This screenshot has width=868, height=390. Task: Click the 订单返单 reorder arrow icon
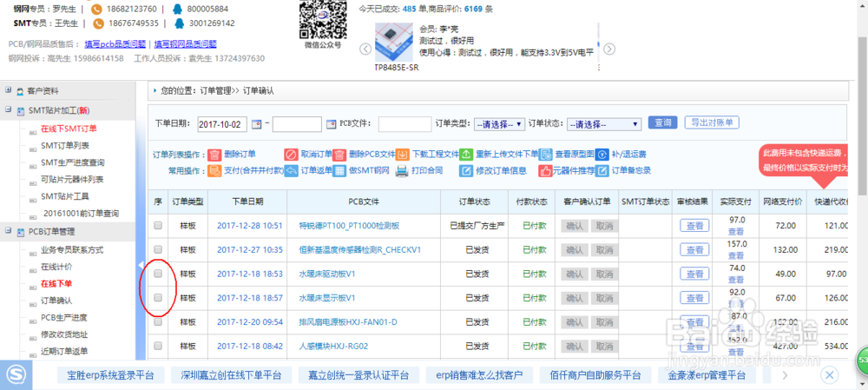pyautogui.click(x=291, y=170)
